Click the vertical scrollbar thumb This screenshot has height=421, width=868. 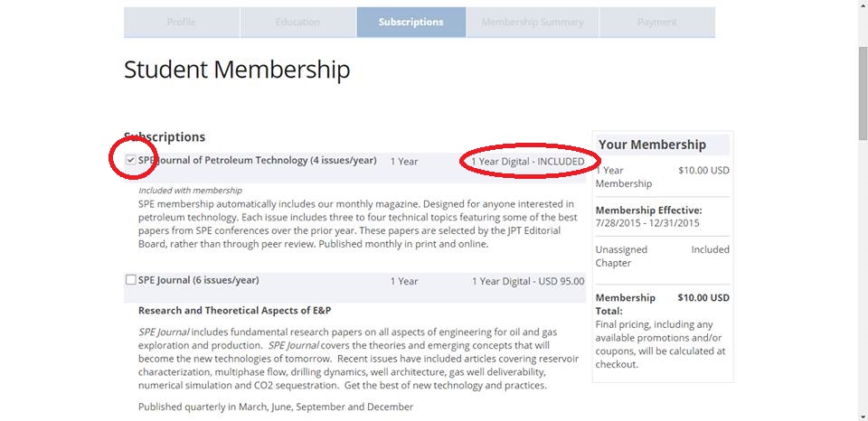pyautogui.click(x=863, y=90)
